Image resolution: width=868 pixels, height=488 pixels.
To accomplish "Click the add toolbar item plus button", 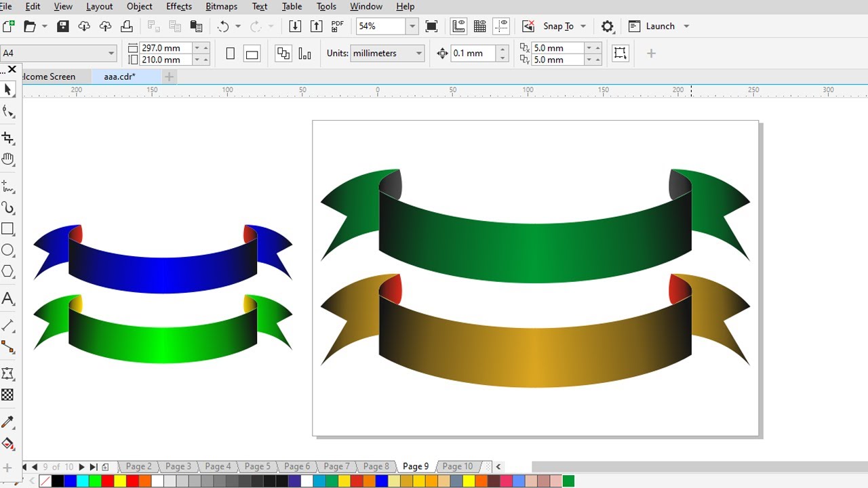I will point(651,54).
